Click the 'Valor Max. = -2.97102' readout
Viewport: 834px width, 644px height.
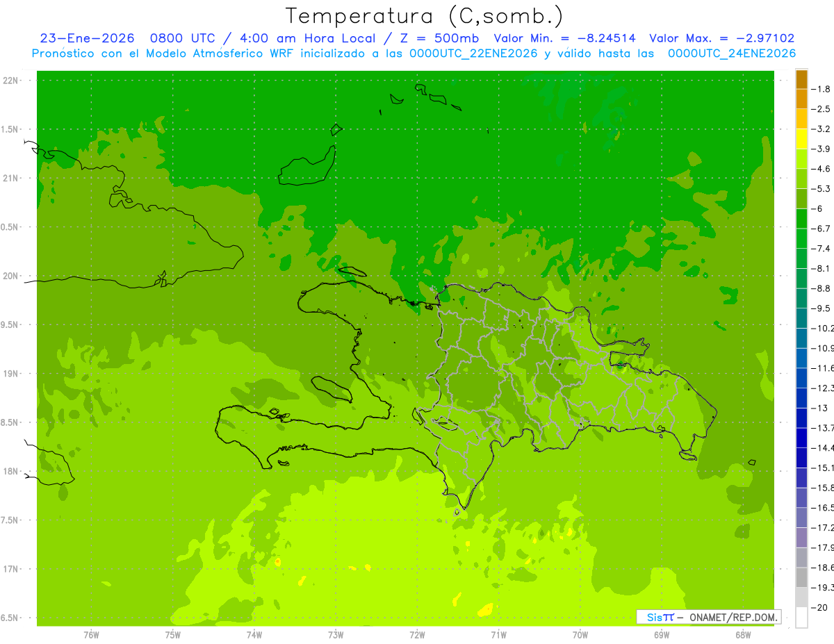[x=721, y=39]
